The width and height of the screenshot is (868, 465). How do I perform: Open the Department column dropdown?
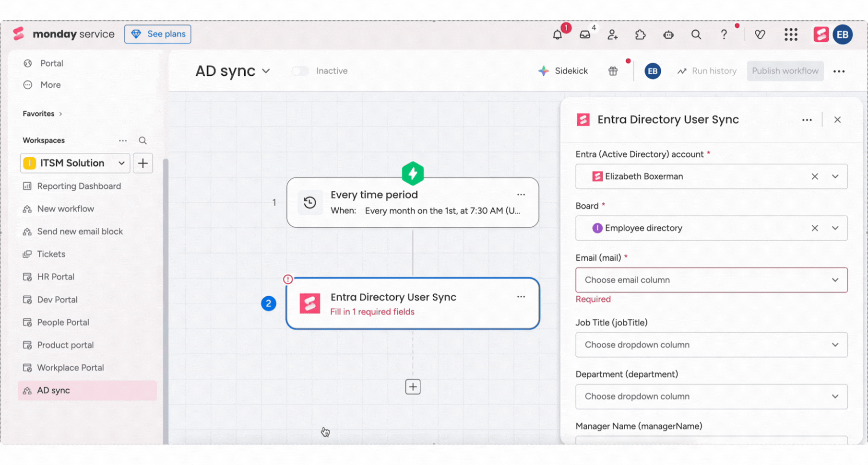click(712, 396)
